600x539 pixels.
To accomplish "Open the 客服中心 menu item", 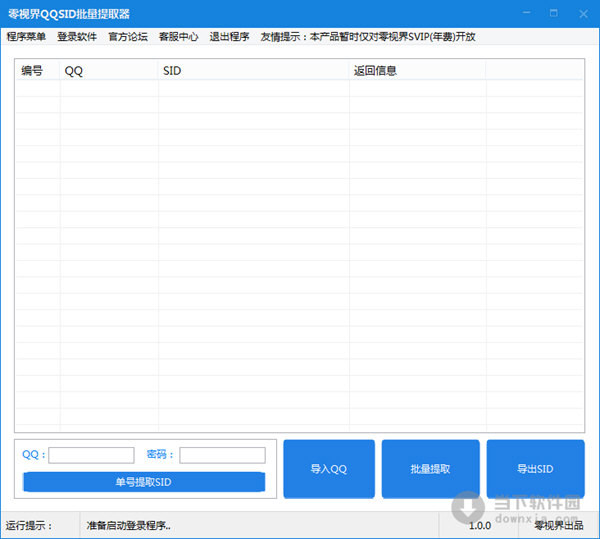I will point(178,37).
